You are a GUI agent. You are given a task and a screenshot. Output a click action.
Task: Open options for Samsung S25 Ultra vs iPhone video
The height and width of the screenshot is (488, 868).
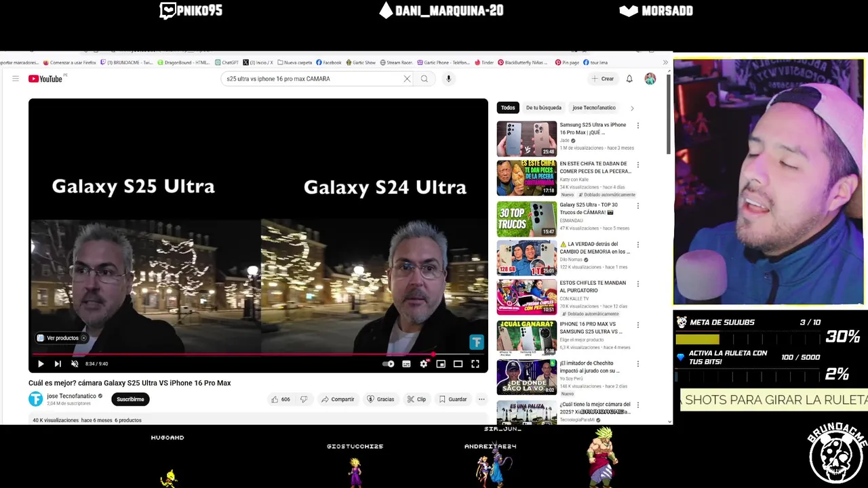[637, 125]
